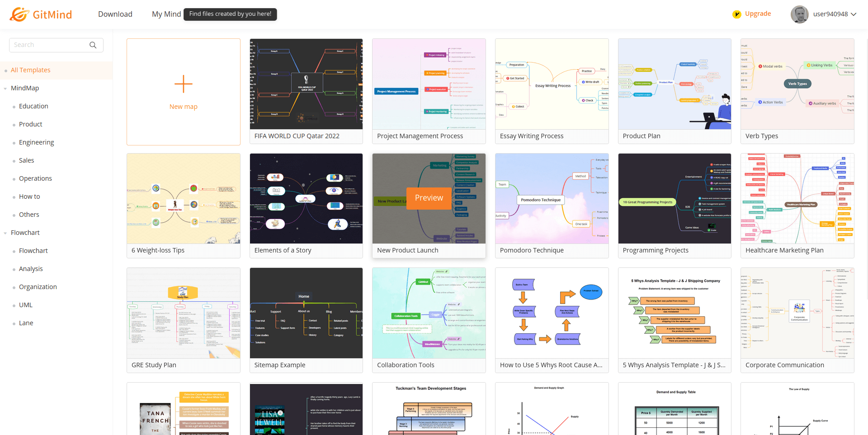The width and height of the screenshot is (868, 435).
Task: Collapse the MindMap section
Action: 5,88
